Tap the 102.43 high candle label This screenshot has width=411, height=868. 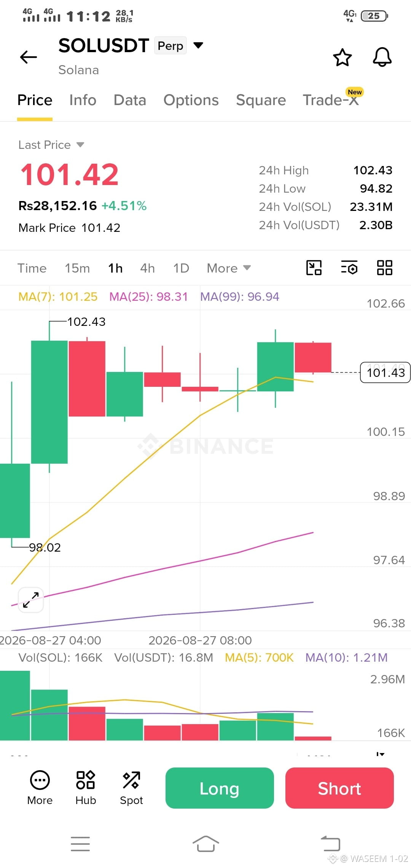pos(86,322)
